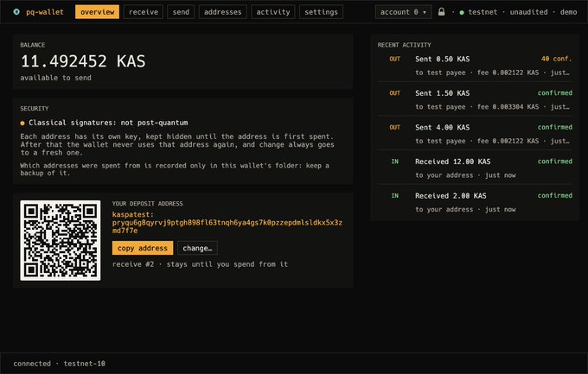Click the IN tag of Received 2.00 KAS
This screenshot has width=588, height=374.
pyautogui.click(x=395, y=195)
